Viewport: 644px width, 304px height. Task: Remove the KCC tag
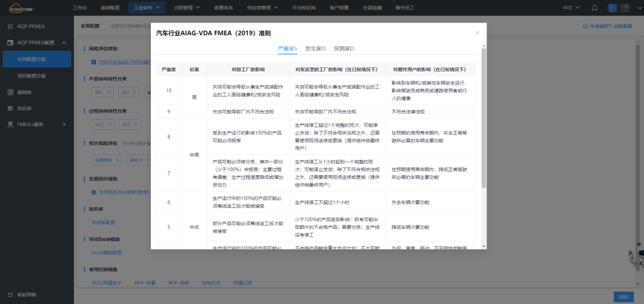pos(135,125)
